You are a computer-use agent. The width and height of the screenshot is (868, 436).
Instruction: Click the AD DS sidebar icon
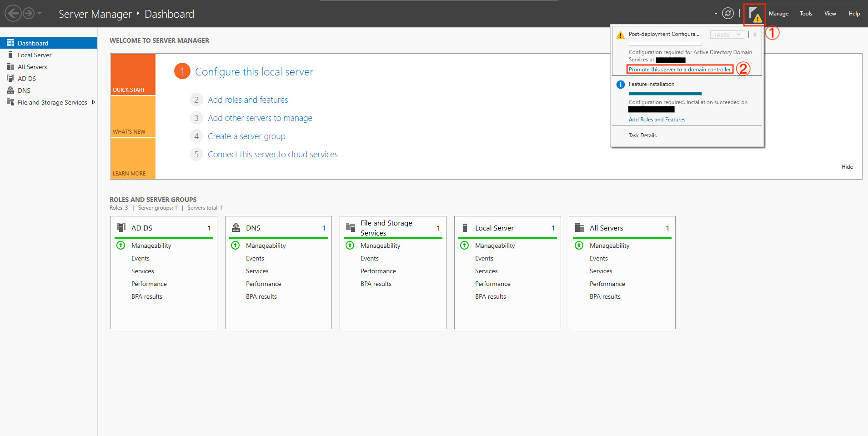[x=10, y=78]
